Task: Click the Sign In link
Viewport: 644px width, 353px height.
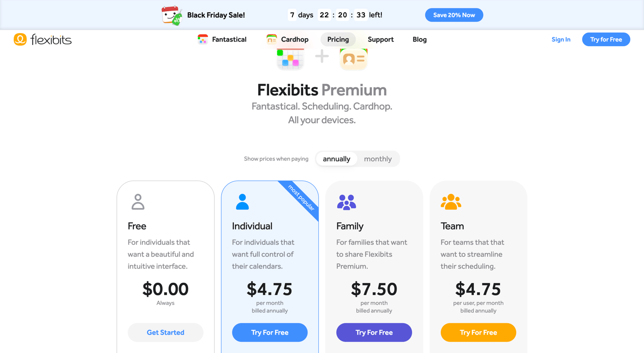Action: [561, 39]
